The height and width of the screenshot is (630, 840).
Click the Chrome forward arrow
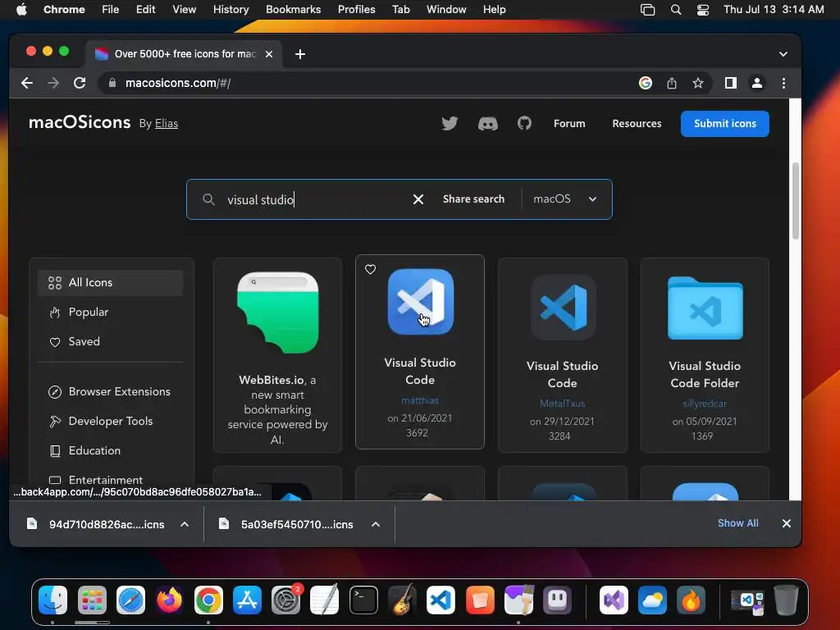coord(53,83)
